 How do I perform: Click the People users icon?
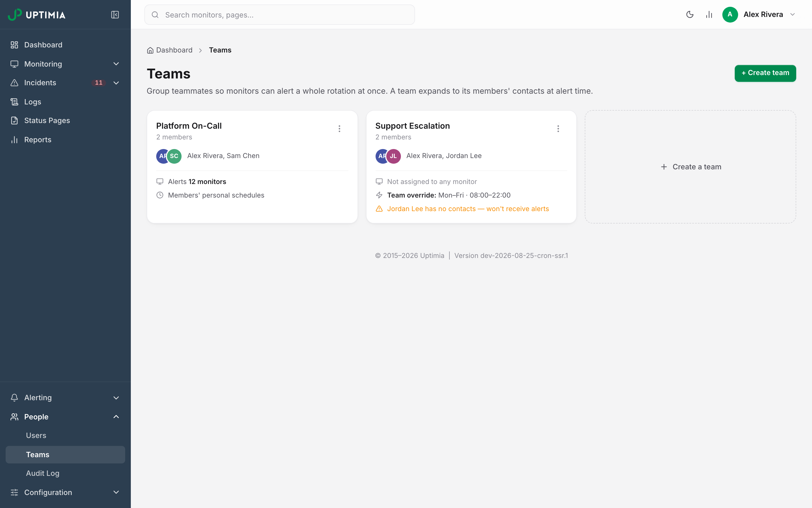[14, 417]
